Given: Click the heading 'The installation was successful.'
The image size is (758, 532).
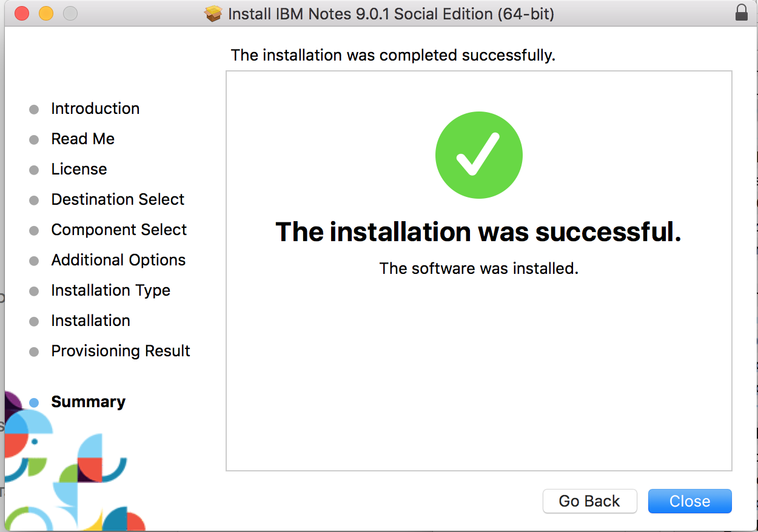Looking at the screenshot, I should click(x=478, y=232).
